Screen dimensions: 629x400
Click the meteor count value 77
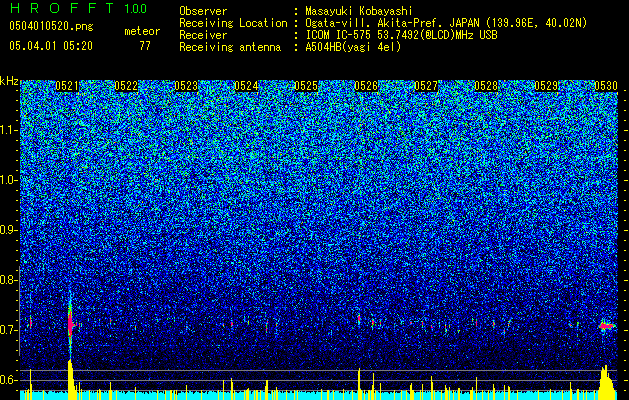point(145,45)
